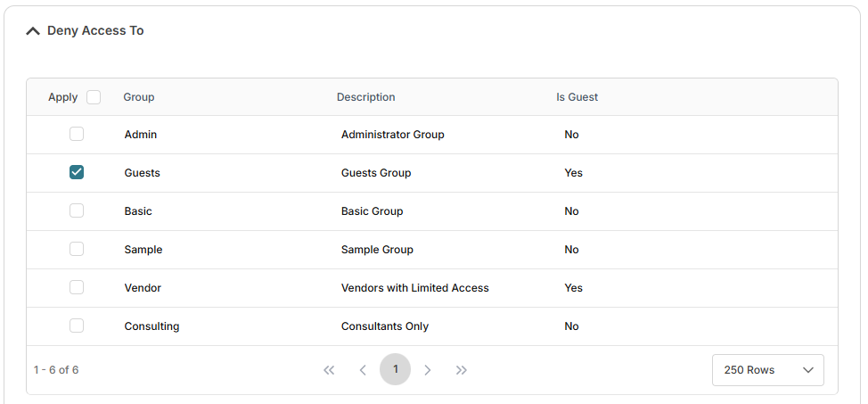Check the Admin group checkbox
Viewport: 868px width, 404px height.
tap(77, 135)
